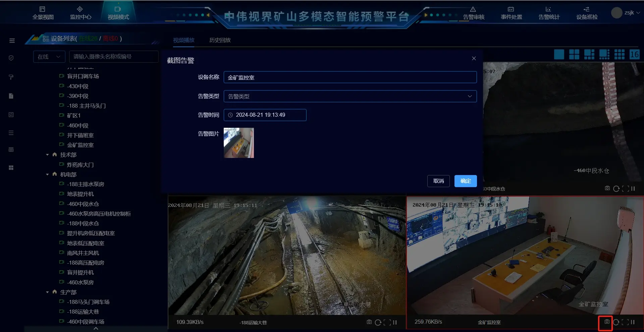The image size is (644, 332).
Task: Select 井下值班室 camera in list
Action: click(80, 135)
